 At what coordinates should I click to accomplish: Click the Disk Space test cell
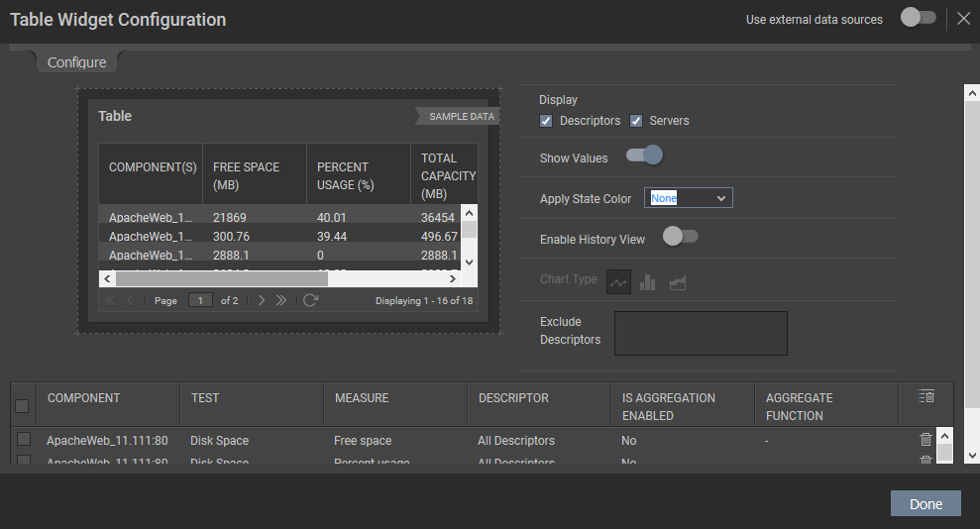click(x=219, y=440)
